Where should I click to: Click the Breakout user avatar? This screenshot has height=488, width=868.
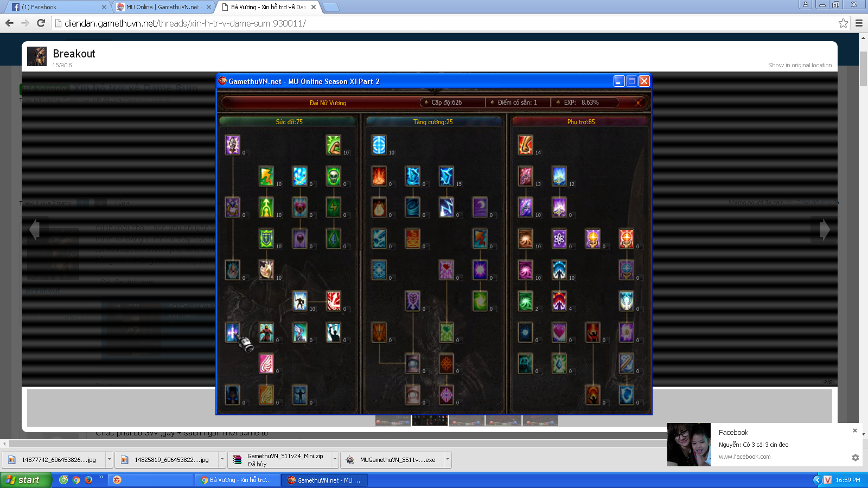[37, 56]
